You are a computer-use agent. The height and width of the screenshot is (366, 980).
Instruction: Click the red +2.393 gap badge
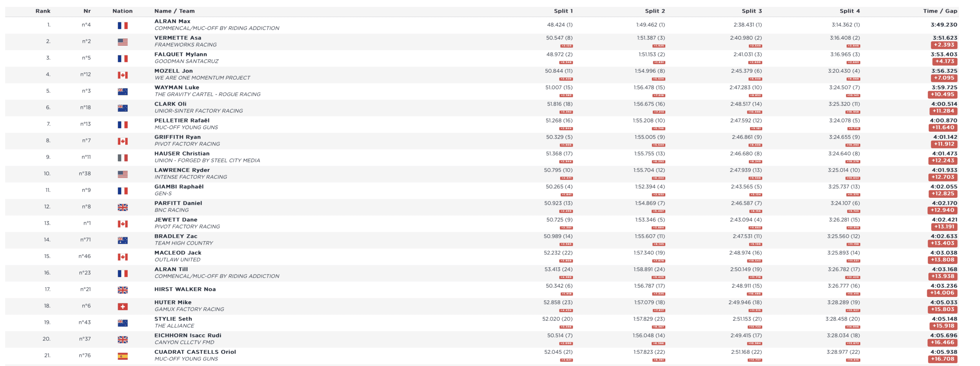click(x=943, y=45)
